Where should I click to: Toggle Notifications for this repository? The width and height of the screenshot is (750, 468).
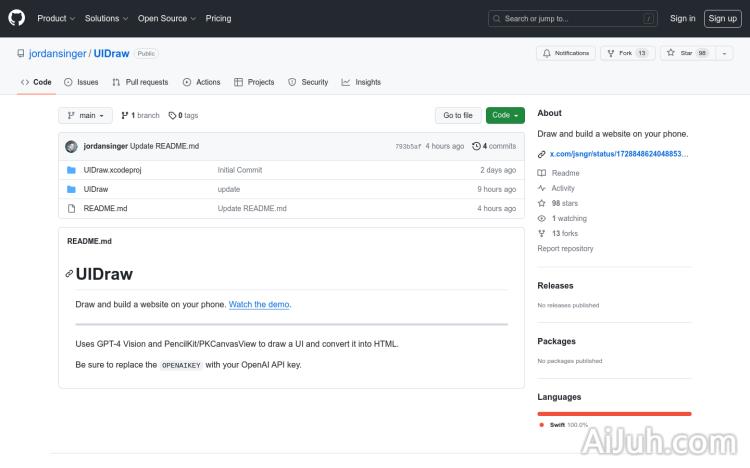coord(566,53)
